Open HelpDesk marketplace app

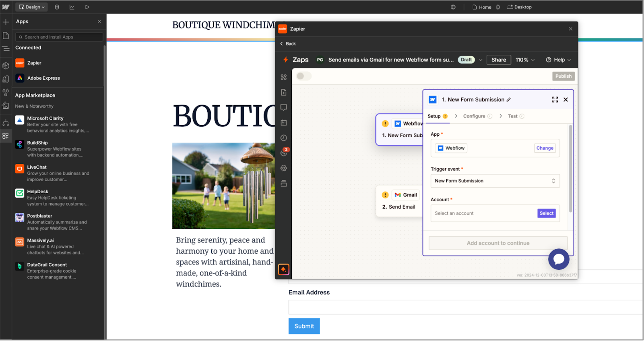pyautogui.click(x=59, y=198)
